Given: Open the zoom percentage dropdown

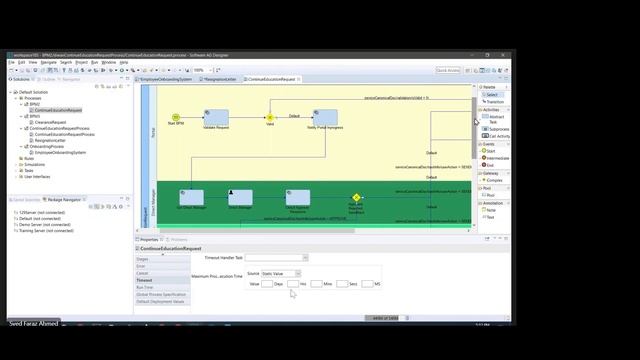Looking at the screenshot, I should (211, 71).
